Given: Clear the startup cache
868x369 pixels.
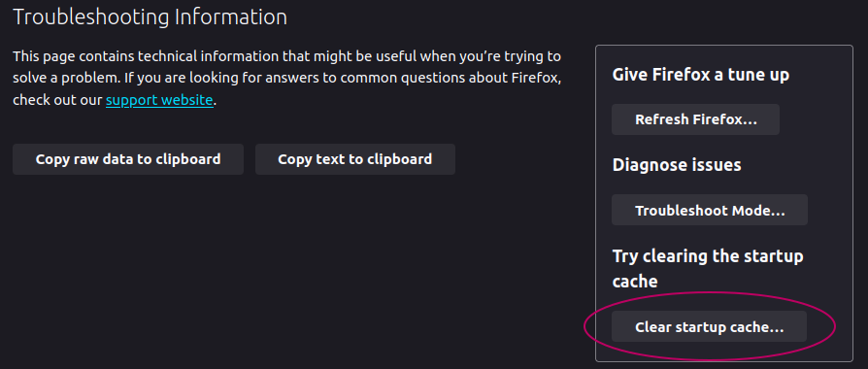Looking at the screenshot, I should coord(709,326).
